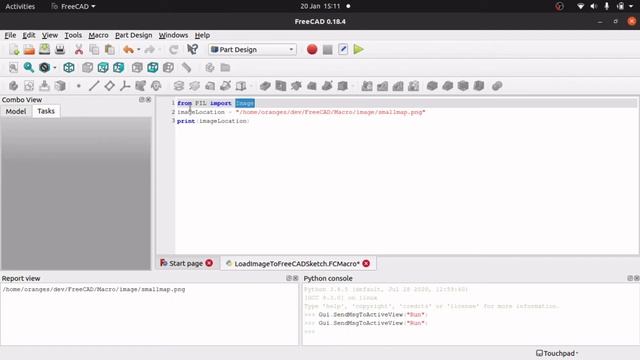Screen dimensions: 640x360
Task: Click the Create group folder icon
Action: [x=225, y=68]
